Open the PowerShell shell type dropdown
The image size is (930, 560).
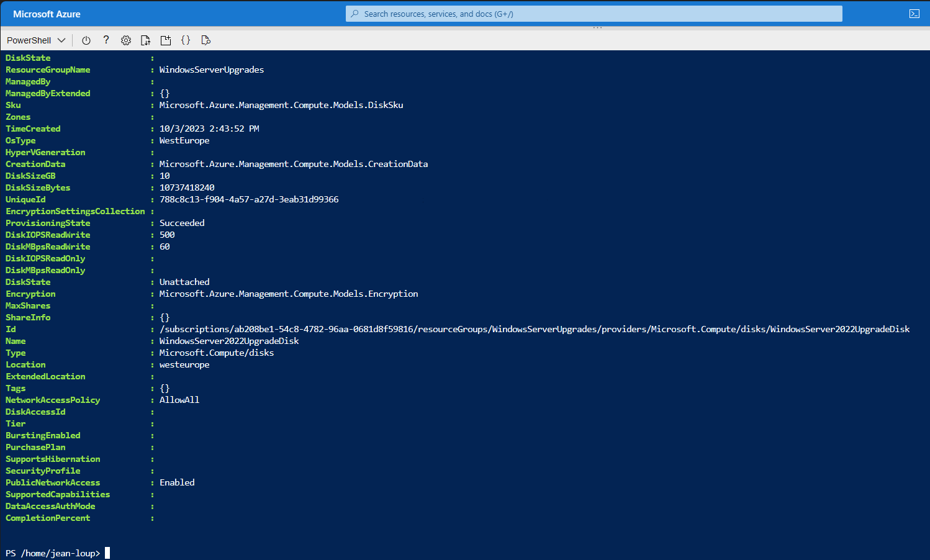pos(36,40)
